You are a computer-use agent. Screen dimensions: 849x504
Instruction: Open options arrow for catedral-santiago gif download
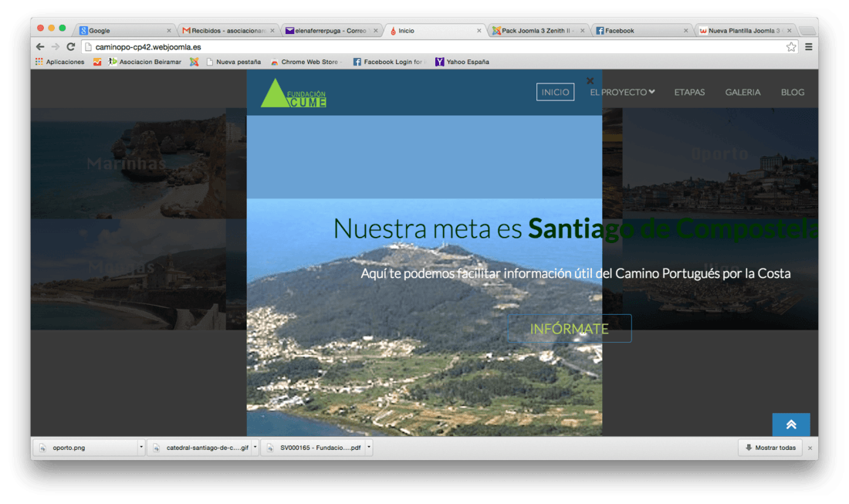(x=255, y=448)
